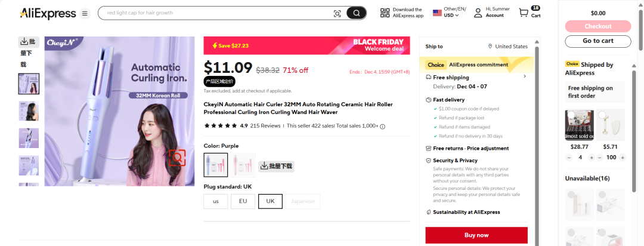The width and height of the screenshot is (644, 246).
Task: Click the Buy now button
Action: [x=476, y=235]
